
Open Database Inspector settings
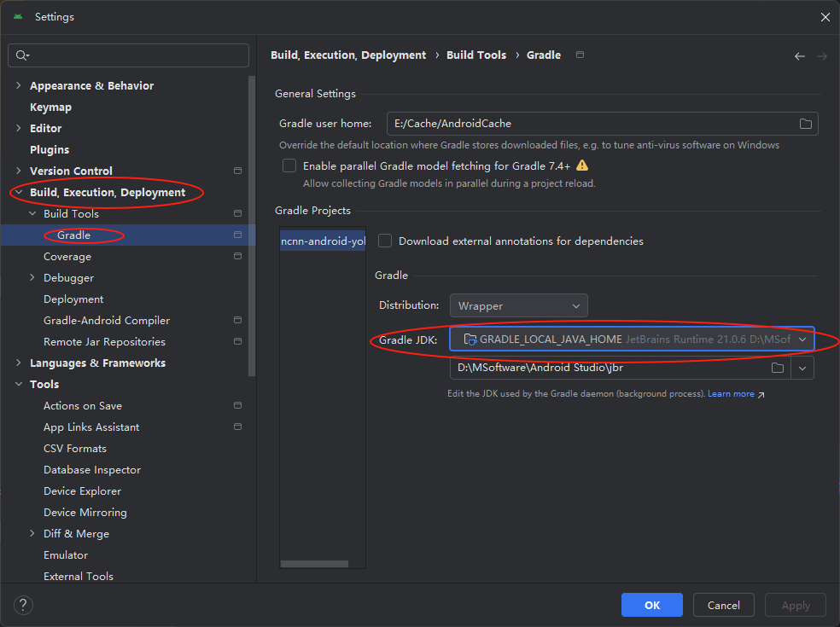[x=92, y=469]
